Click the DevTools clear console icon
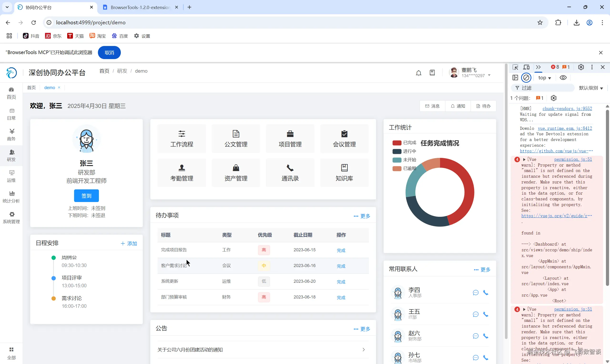Screen dimensions: 610x364 pos(526,78)
